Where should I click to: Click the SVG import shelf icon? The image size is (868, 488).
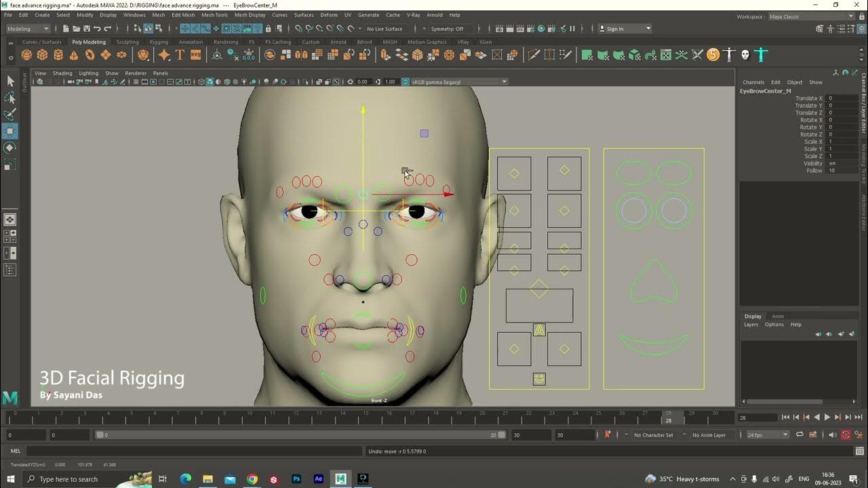(x=195, y=55)
